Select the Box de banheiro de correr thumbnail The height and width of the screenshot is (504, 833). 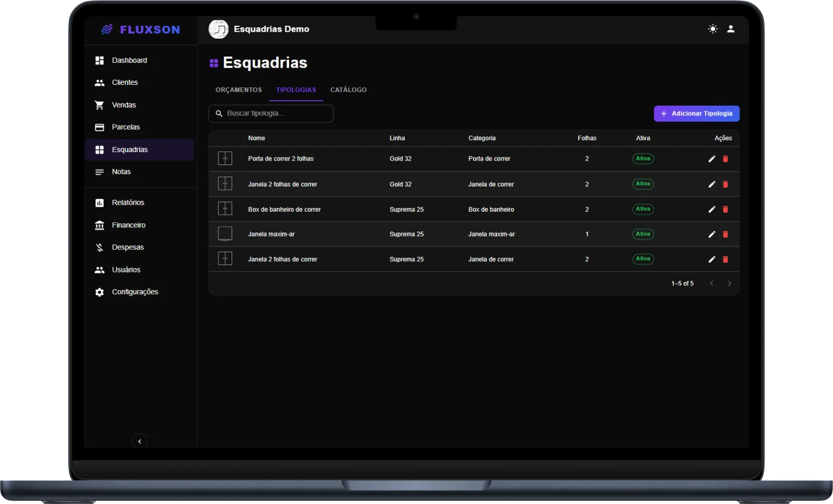pos(225,208)
